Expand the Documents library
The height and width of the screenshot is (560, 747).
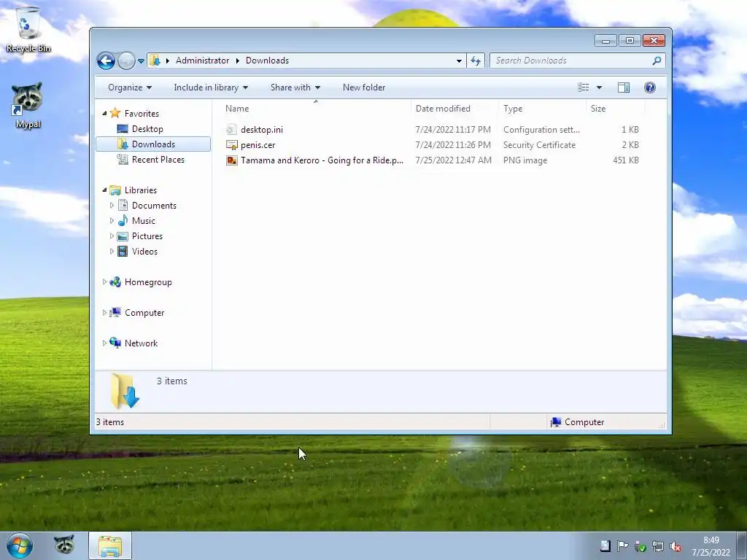click(x=112, y=205)
